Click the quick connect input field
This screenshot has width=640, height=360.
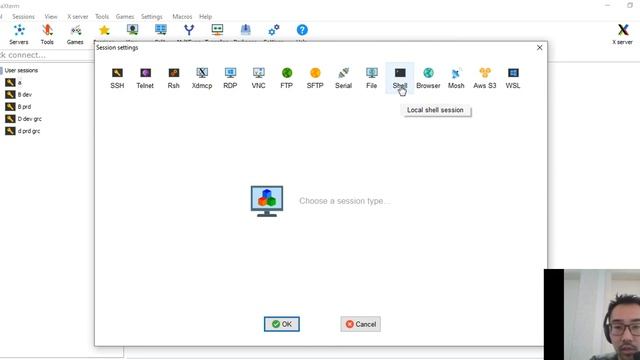click(46, 55)
